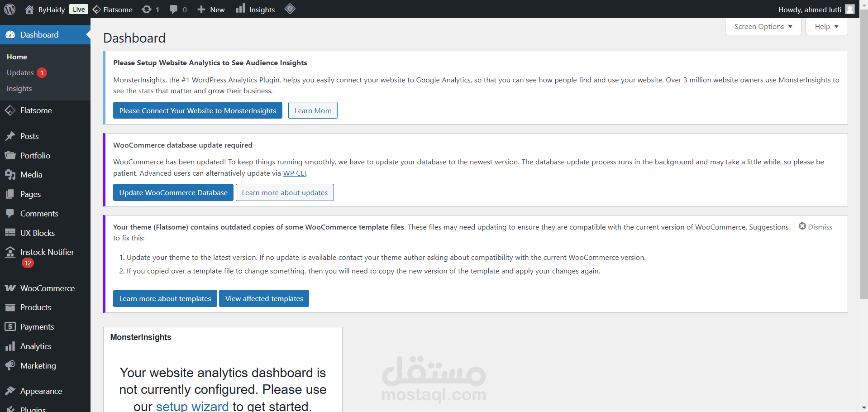Click the Products box icon

click(x=10, y=307)
